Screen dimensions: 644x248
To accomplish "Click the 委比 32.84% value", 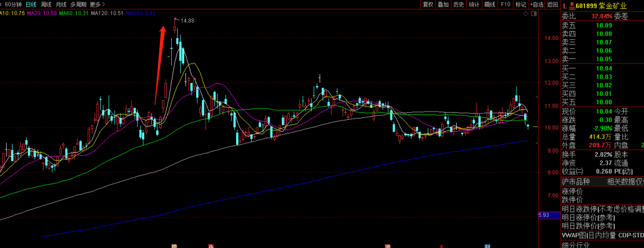I will pos(602,17).
